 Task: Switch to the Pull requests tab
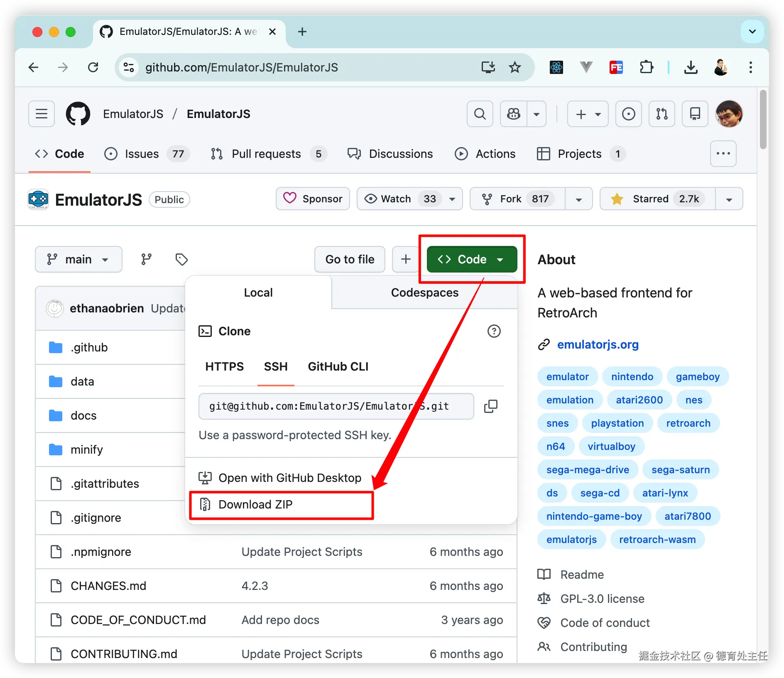pyautogui.click(x=269, y=154)
